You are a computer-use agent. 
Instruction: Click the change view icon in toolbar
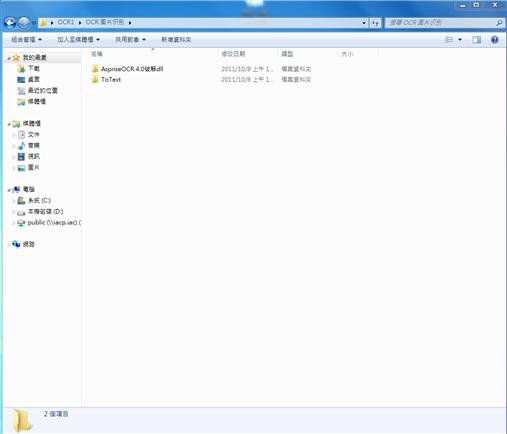tap(449, 40)
